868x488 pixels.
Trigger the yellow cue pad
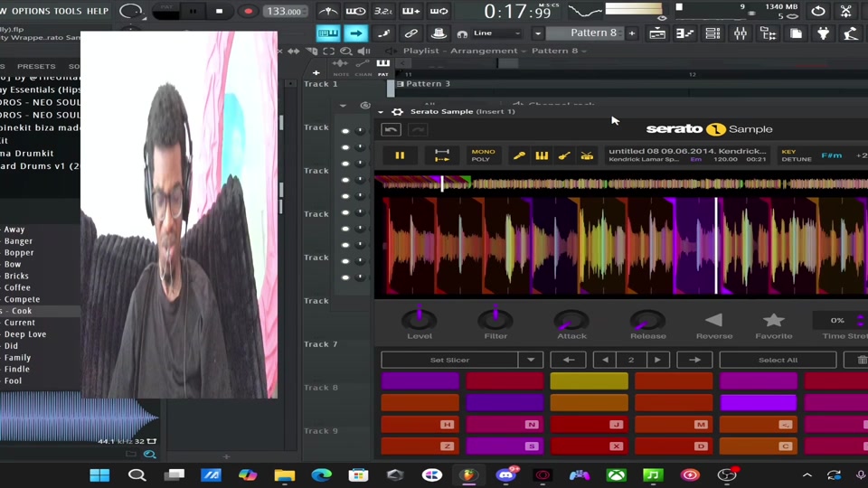pos(589,380)
